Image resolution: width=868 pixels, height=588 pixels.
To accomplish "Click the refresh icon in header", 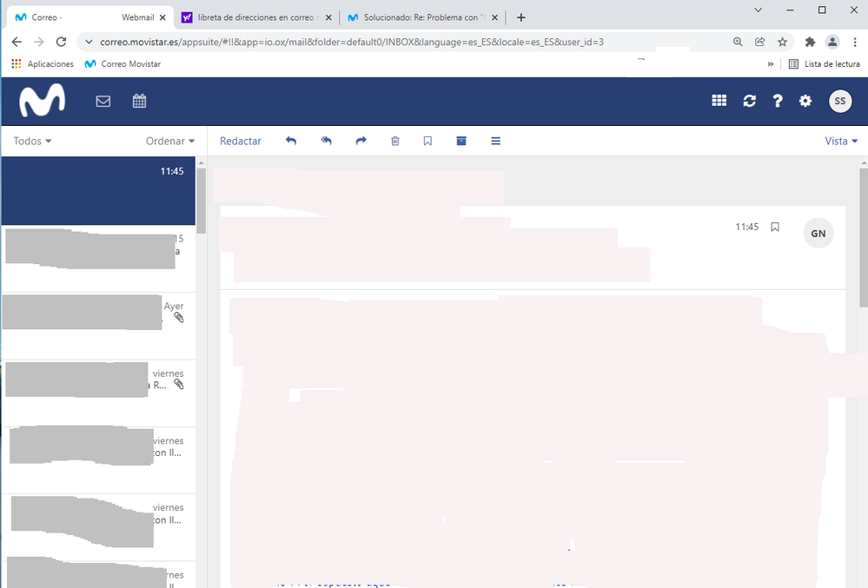I will pos(749,101).
